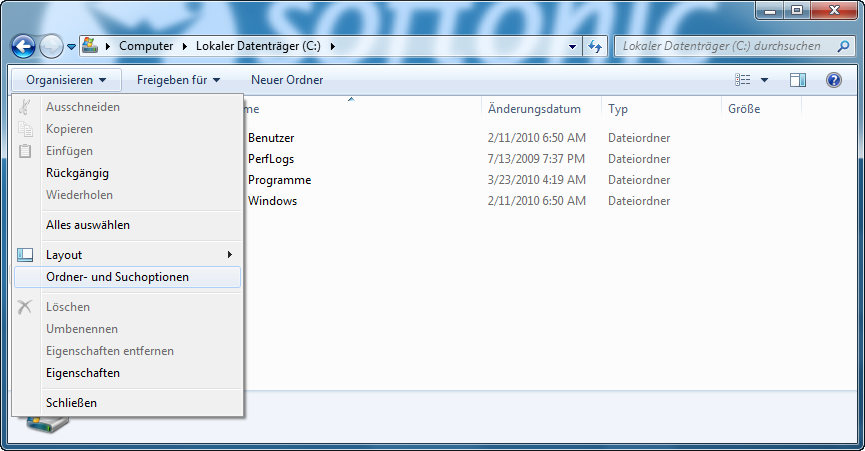This screenshot has height=451, width=865.
Task: Expand the recent pages dropdown arrow
Action: [72, 47]
